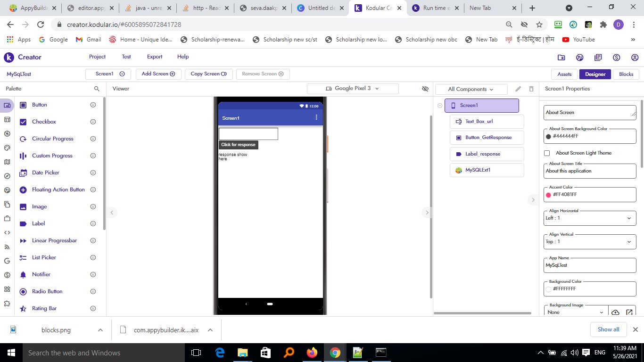Open the Export menu
The image size is (644, 362).
pyautogui.click(x=155, y=57)
